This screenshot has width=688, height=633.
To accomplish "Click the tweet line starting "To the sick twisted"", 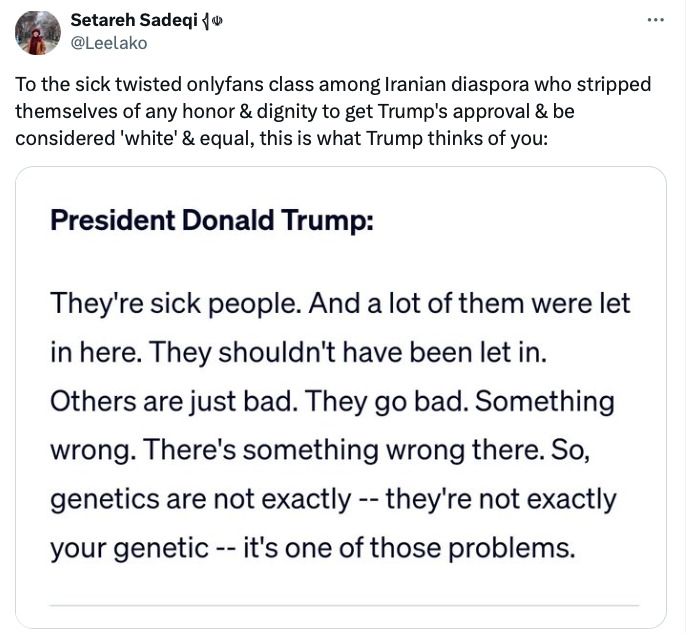I will [x=332, y=83].
